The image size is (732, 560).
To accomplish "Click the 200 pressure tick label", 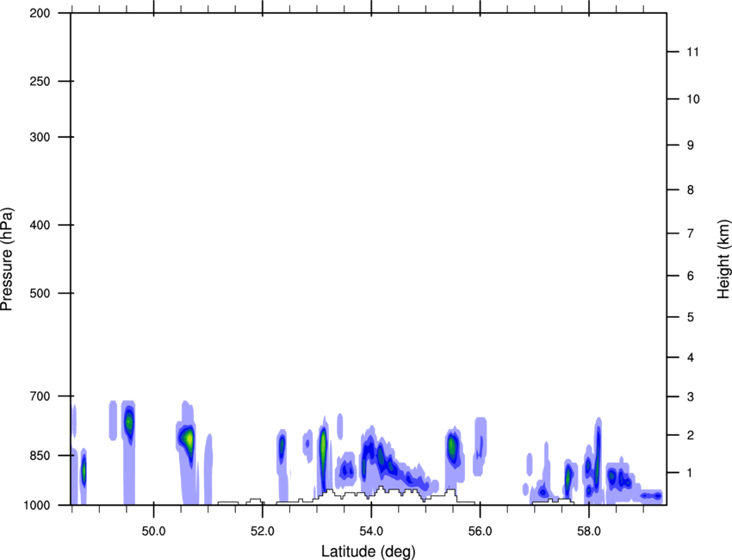I will coord(40,14).
